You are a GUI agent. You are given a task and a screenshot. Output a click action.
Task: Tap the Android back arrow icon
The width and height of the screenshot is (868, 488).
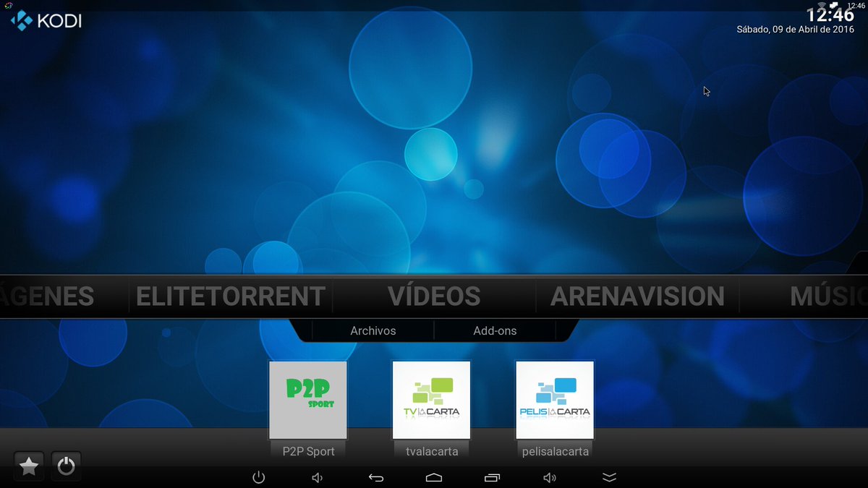click(x=375, y=477)
